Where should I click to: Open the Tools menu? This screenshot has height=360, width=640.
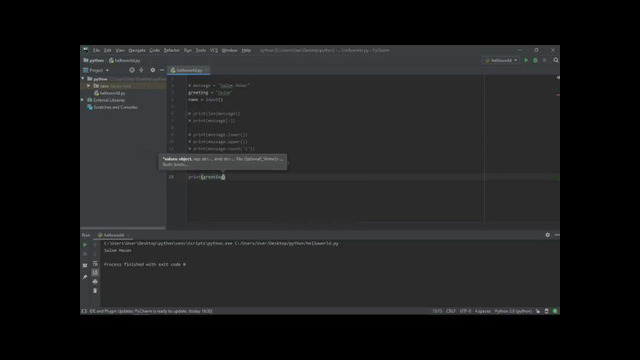(x=201, y=50)
